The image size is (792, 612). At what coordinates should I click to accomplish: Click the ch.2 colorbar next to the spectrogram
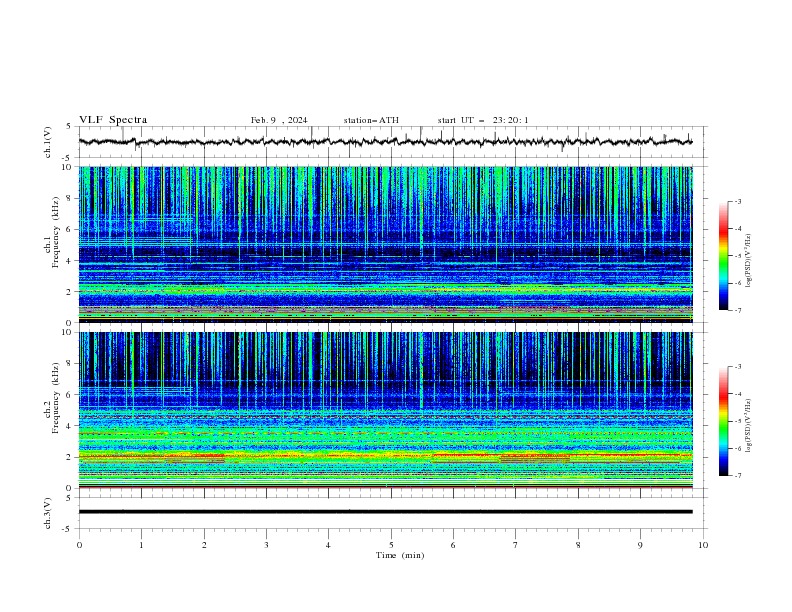coord(723,421)
